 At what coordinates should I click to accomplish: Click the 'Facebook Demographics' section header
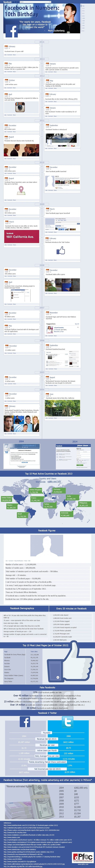[22, 608]
